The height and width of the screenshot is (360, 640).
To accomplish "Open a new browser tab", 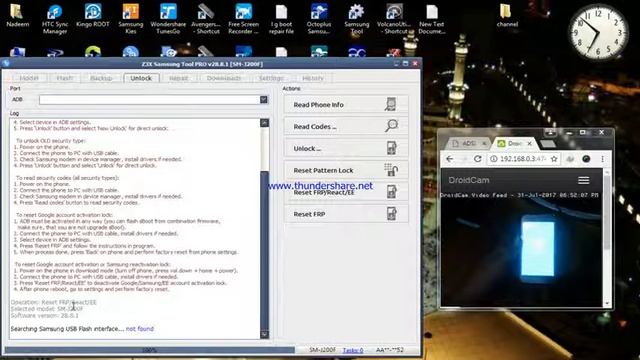I will 548,144.
